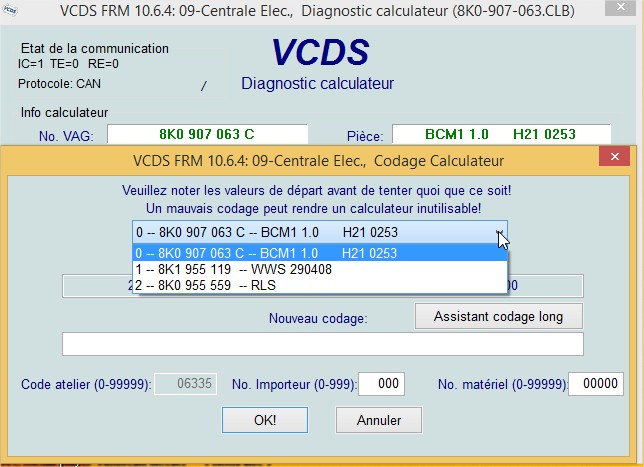Collapse the module selection combo box
This screenshot has height=467, width=644.
[x=499, y=232]
